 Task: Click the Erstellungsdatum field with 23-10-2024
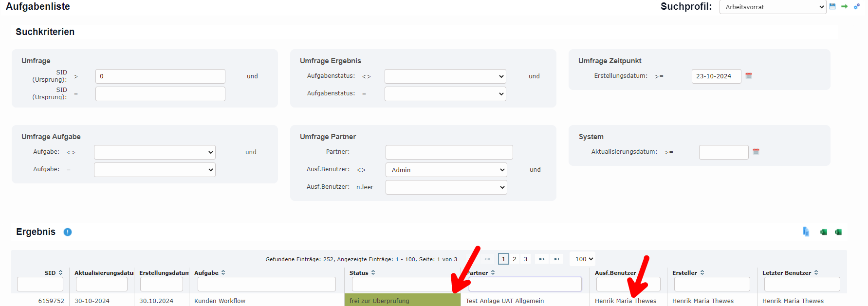716,76
